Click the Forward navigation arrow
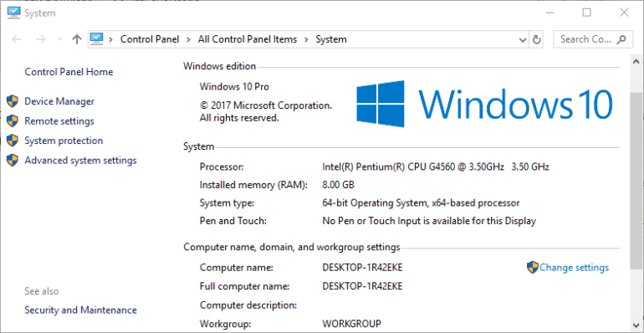The width and height of the screenshot is (644, 333). coord(41,39)
